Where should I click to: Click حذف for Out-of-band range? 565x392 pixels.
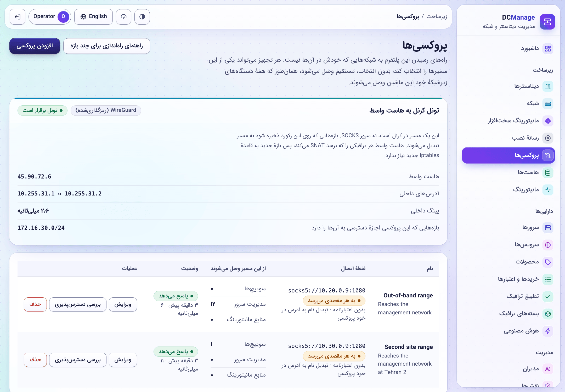[35, 304]
